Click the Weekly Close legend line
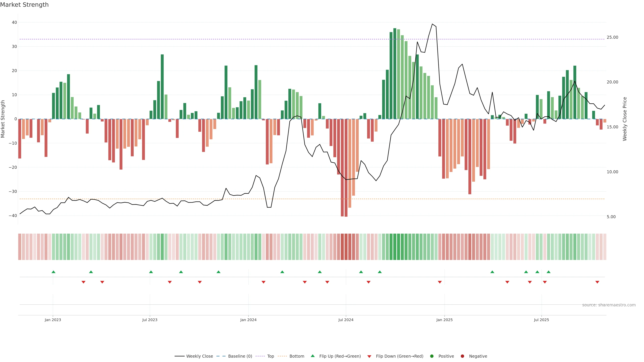 coord(179,356)
